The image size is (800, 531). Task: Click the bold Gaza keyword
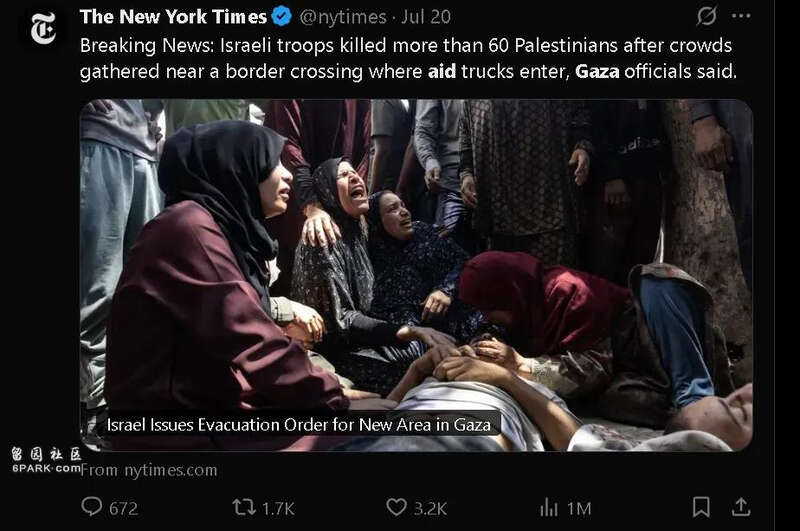[x=597, y=71]
